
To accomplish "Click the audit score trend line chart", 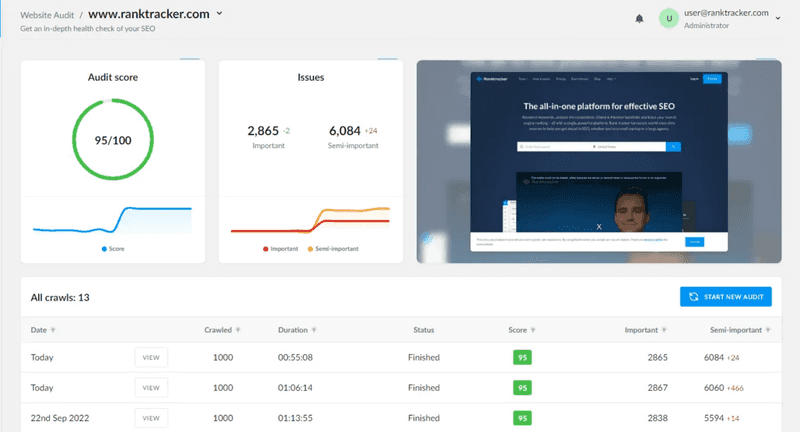I will (x=112, y=220).
